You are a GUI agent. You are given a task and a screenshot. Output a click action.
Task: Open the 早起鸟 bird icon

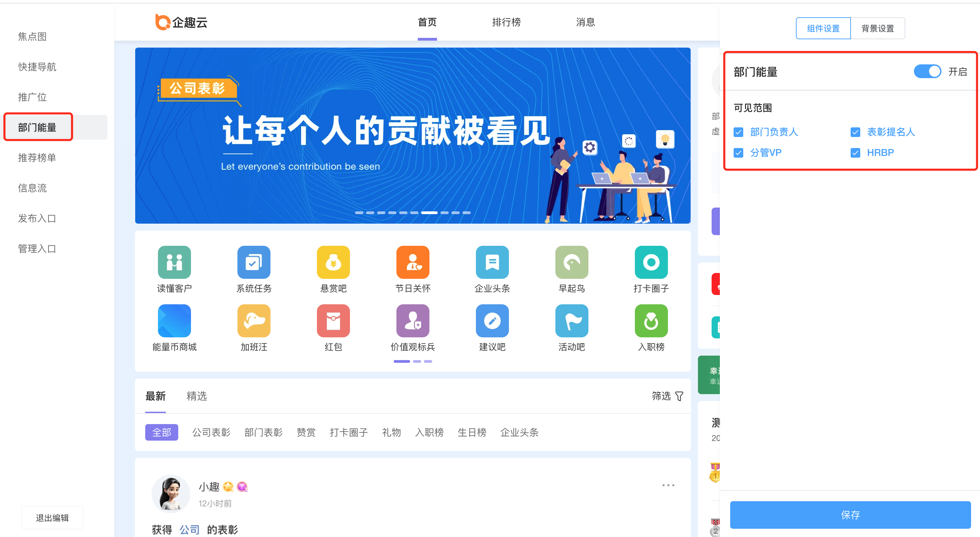(x=572, y=262)
